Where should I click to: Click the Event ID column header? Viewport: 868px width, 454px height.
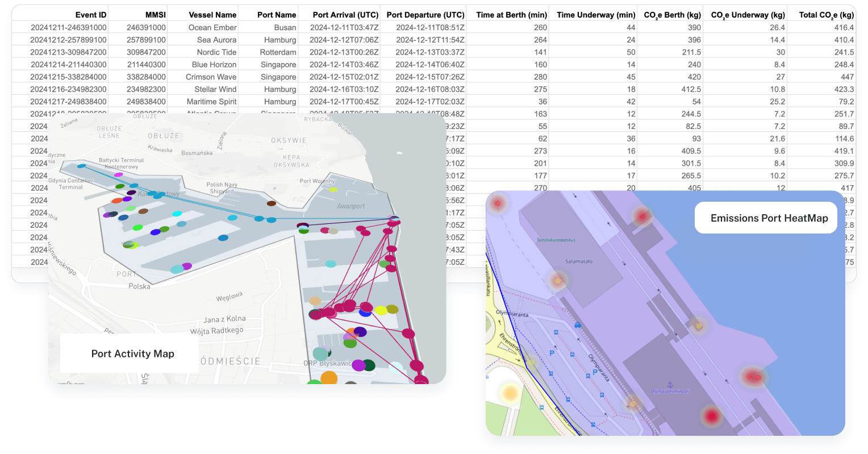pyautogui.click(x=91, y=15)
